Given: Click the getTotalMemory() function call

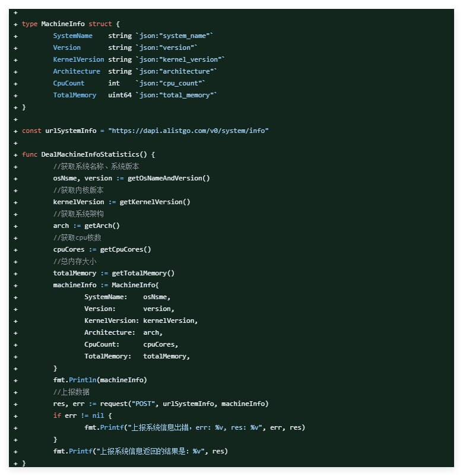Looking at the screenshot, I should [x=143, y=273].
